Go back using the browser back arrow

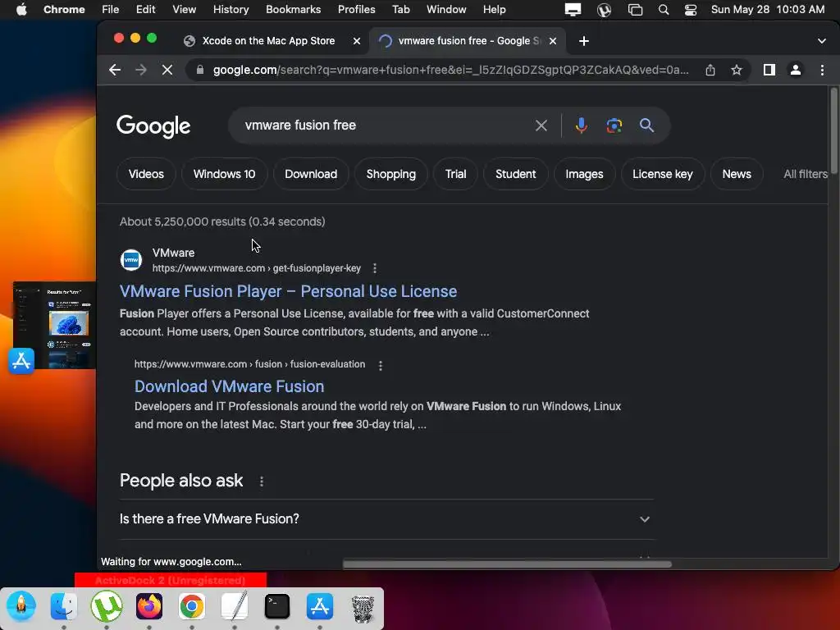(x=115, y=71)
